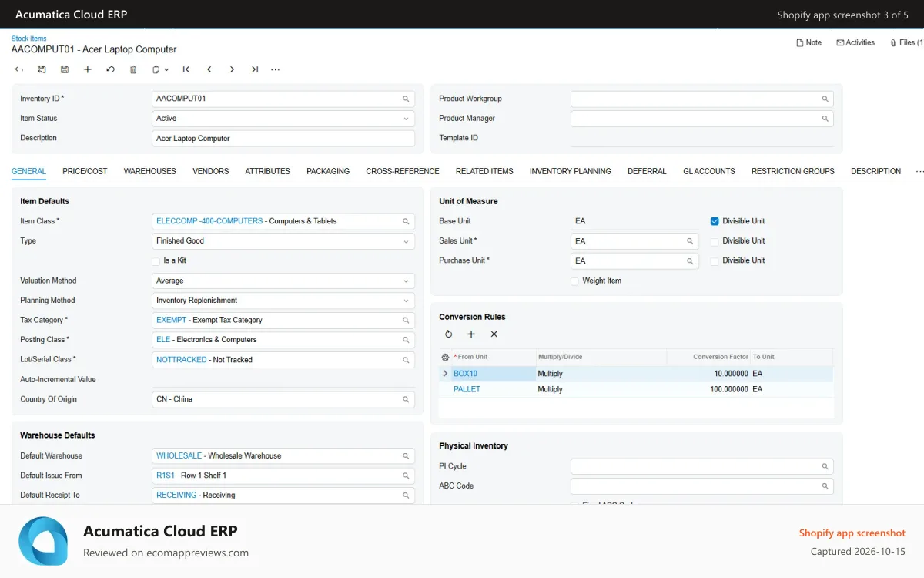Image resolution: width=924 pixels, height=578 pixels.
Task: Click Country Of Origin lookup magnifier
Action: pos(406,399)
